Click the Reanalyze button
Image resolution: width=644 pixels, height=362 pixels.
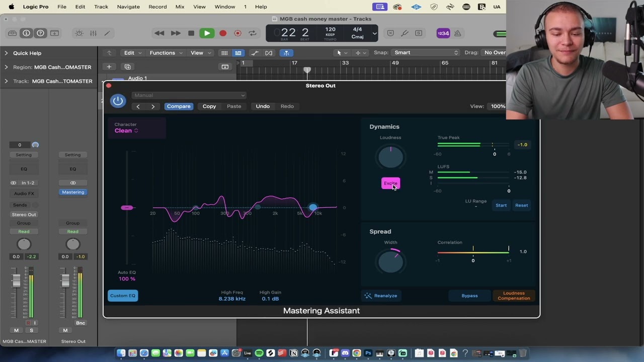pyautogui.click(x=381, y=296)
